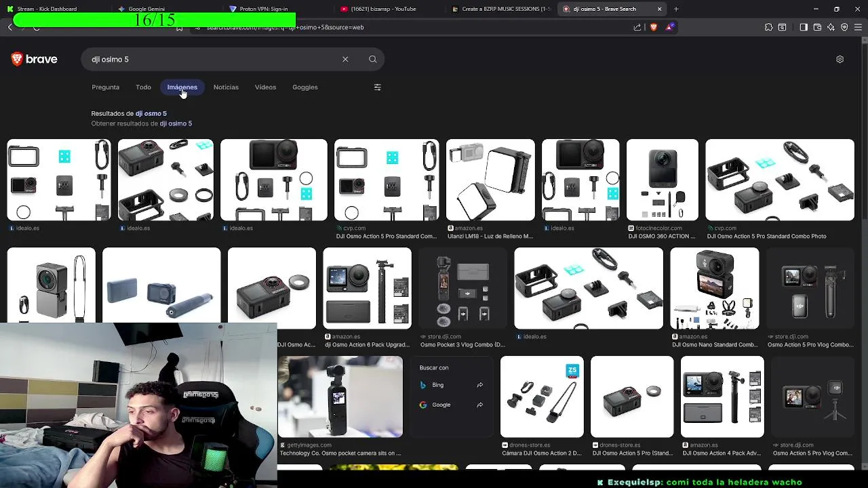Select the Goggles search tab
Viewport: 868px width, 488px height.
(x=304, y=87)
